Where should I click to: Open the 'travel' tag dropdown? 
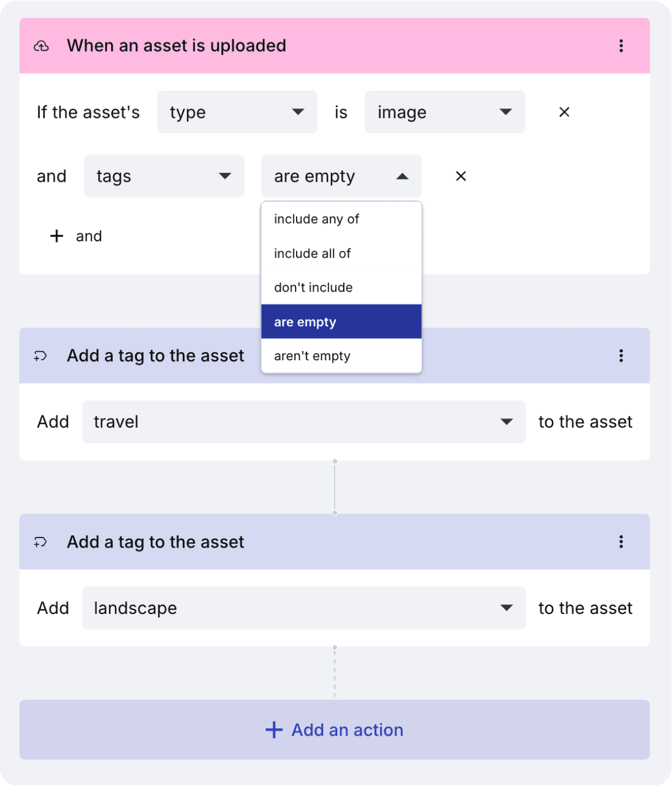[x=303, y=422]
